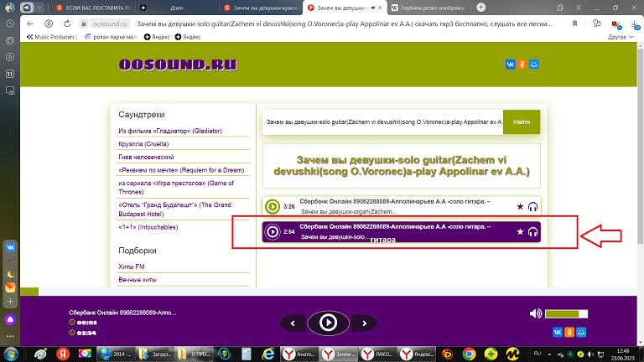Open VK in browser left sidebar
Screen dimensions: 644x362
click(10, 247)
